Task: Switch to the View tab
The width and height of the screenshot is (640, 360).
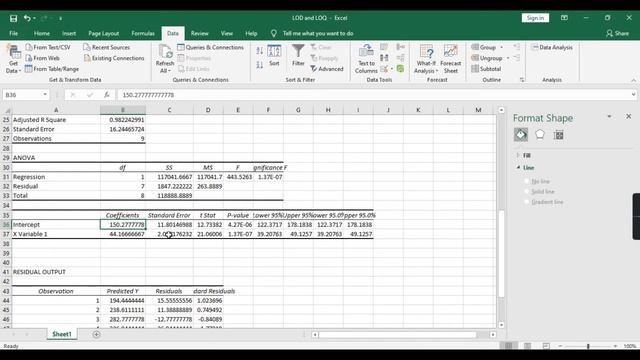Action: tap(227, 33)
